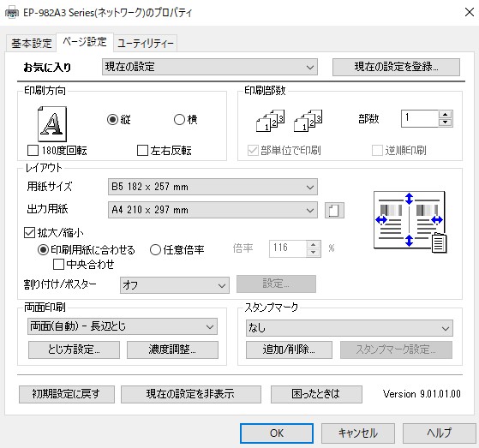
Task: Open the 用紙サイズ B5 dropdown
Action: point(213,187)
